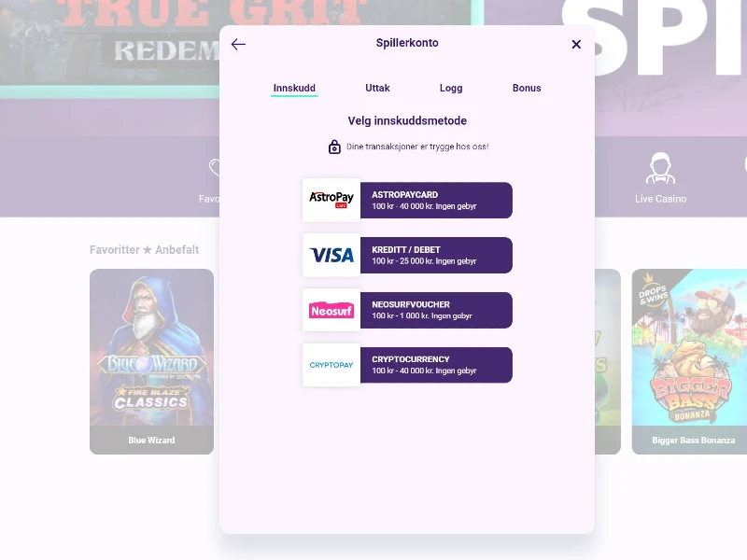
Task: Open the Blue Wizard game thumbnail
Action: [x=151, y=361]
